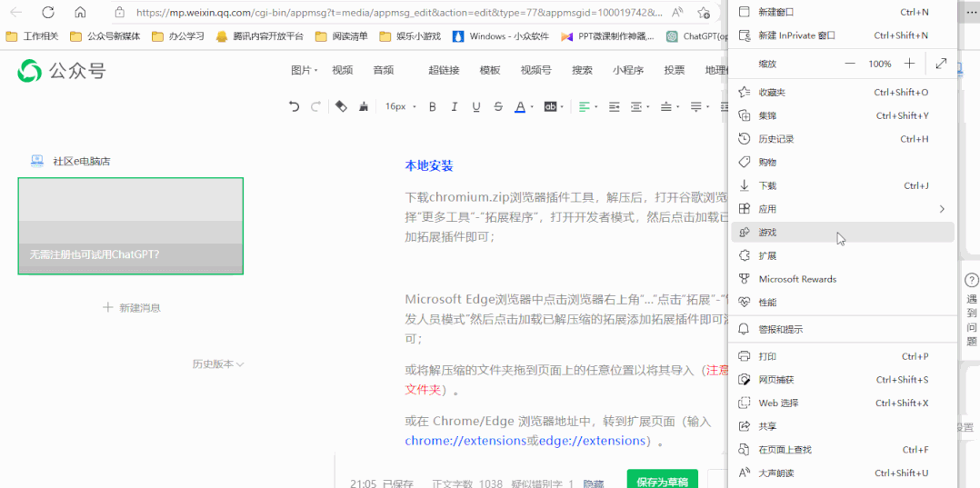Viewport: 980px width, 488px height.
Task: Toggle bold formatting
Action: [432, 107]
